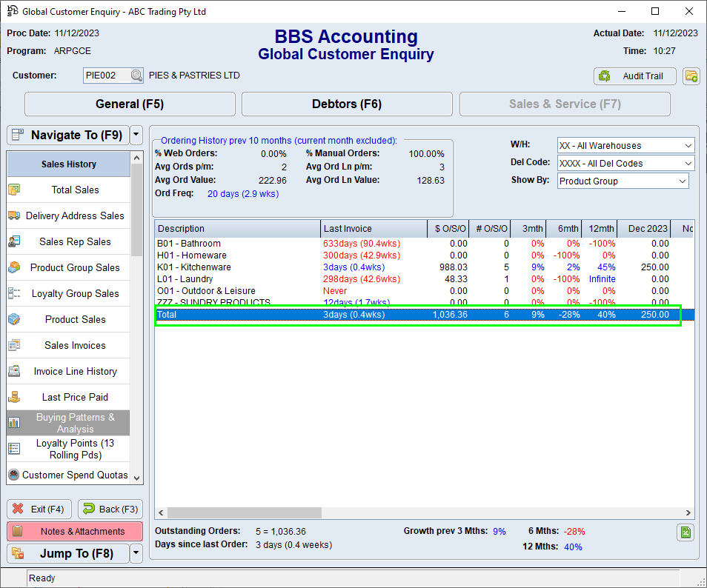The image size is (707, 588).
Task: Open Delivery Address Sales view
Action: [x=75, y=216]
